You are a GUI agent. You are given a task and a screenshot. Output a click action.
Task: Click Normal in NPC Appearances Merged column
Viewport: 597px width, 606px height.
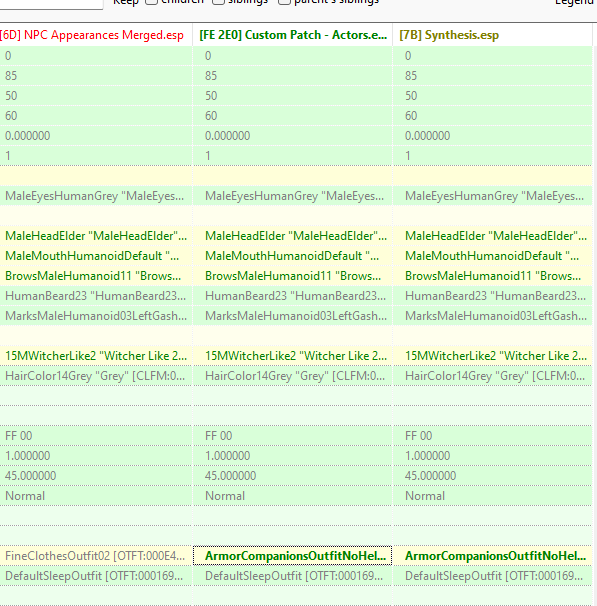pos(96,496)
